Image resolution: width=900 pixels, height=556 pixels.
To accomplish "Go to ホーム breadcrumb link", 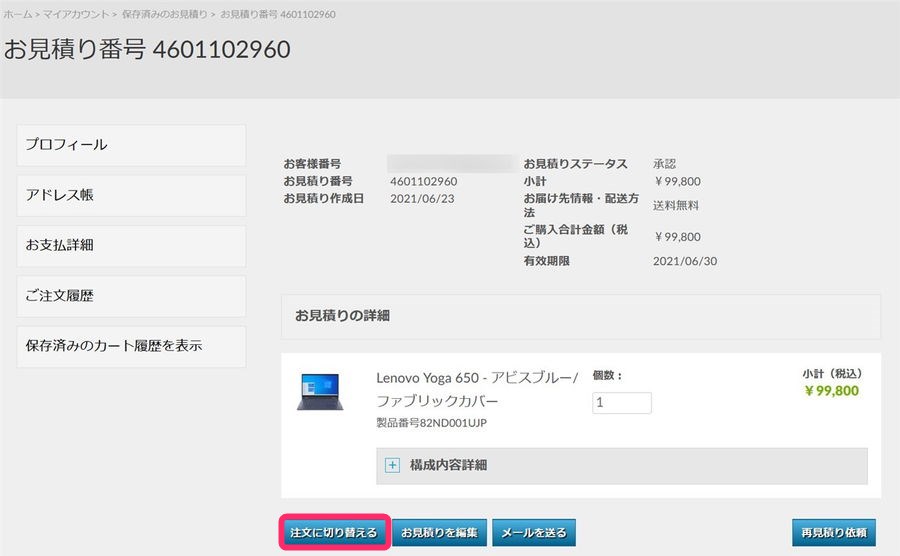I will pos(18,14).
